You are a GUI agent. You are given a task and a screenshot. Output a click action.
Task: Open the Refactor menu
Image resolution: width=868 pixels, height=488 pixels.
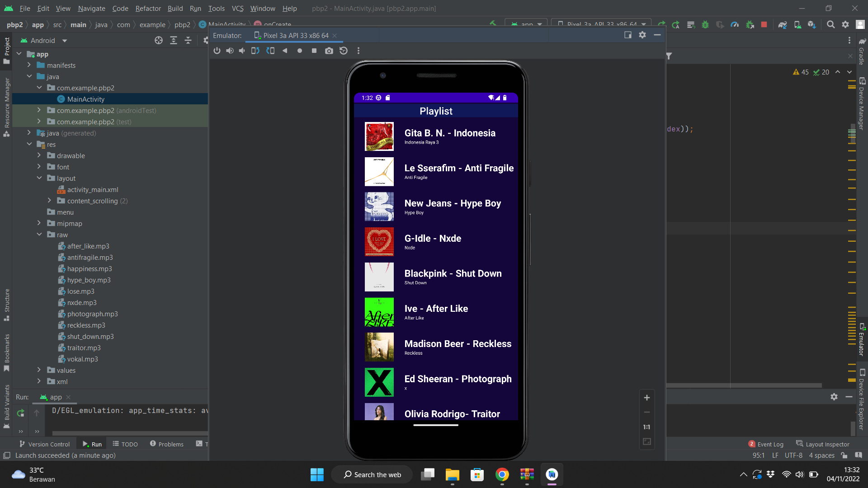pyautogui.click(x=148, y=9)
